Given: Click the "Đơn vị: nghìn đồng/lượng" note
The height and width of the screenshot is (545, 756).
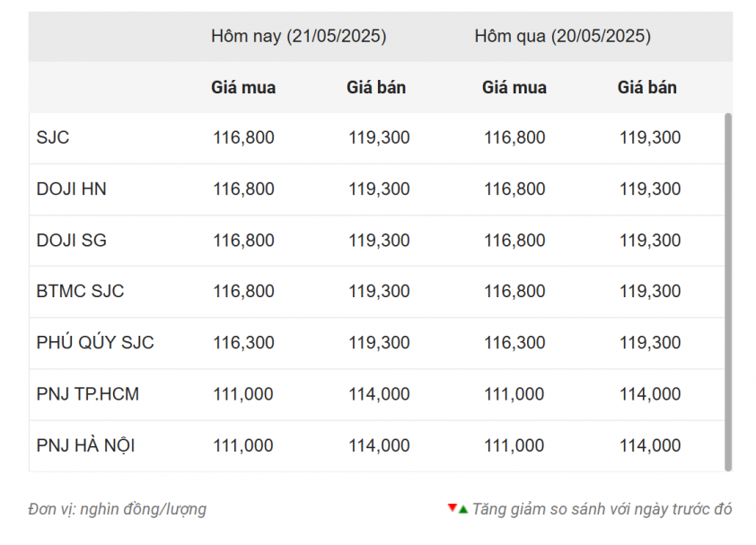Looking at the screenshot, I should pyautogui.click(x=117, y=509).
